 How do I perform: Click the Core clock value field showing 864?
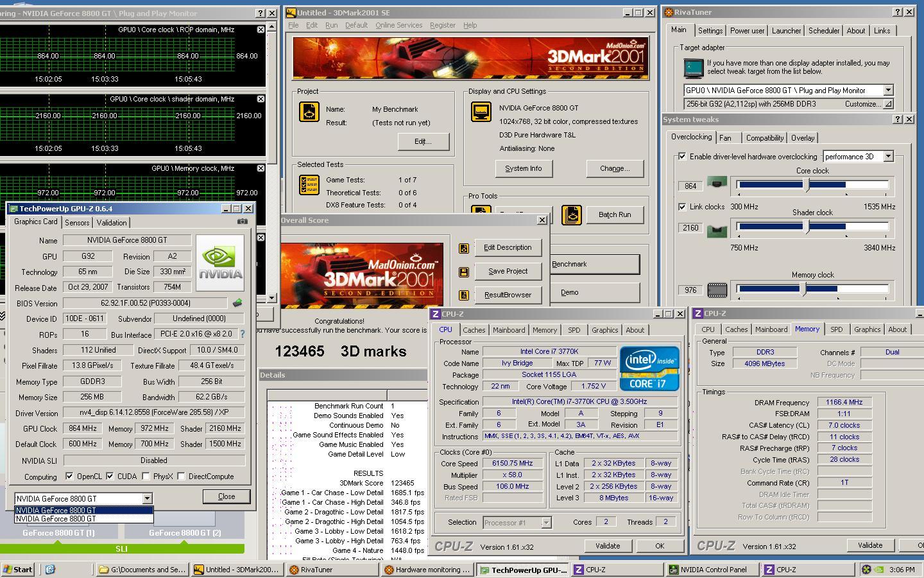[690, 186]
